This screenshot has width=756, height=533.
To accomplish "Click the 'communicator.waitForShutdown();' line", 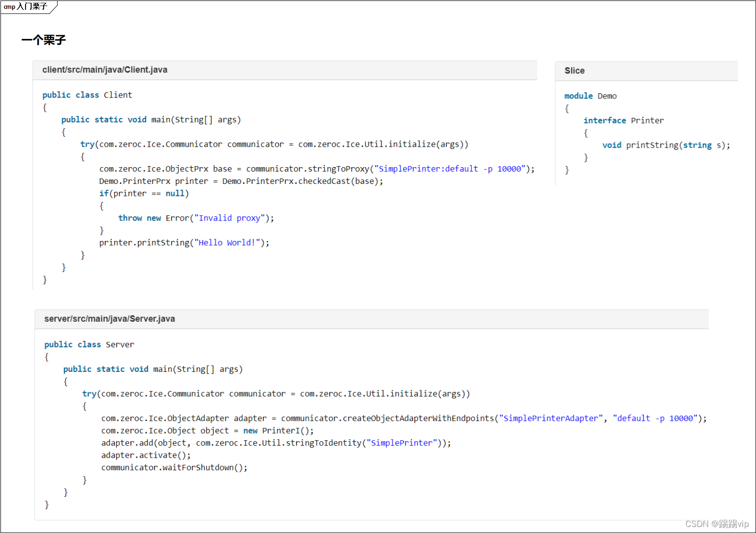I will click(175, 468).
